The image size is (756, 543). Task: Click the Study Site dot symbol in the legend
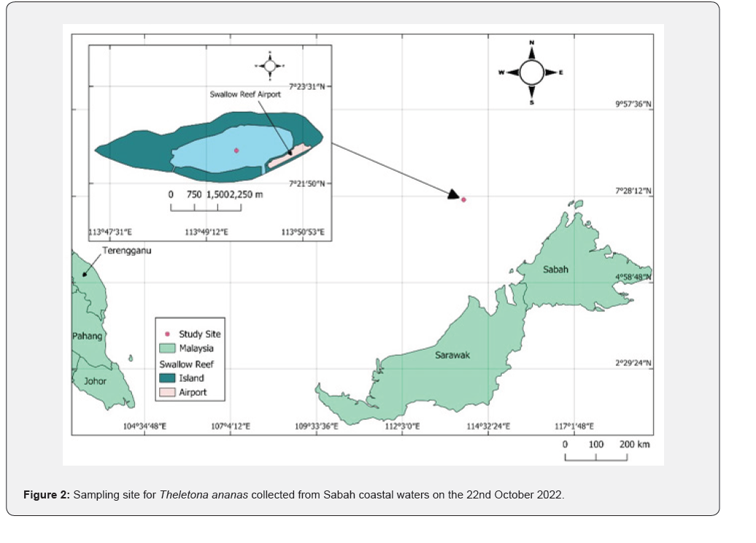tap(168, 334)
